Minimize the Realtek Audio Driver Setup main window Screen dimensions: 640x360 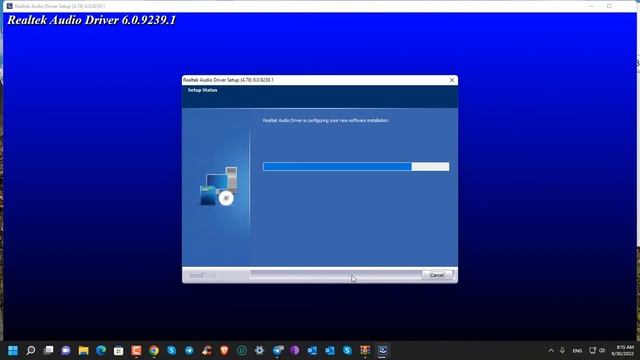pyautogui.click(x=591, y=6)
